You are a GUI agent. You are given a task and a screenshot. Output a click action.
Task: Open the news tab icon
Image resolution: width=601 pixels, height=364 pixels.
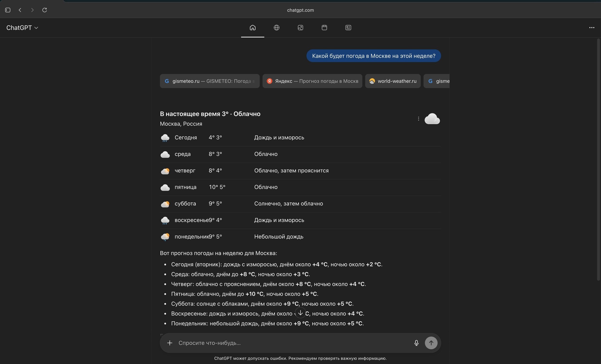348,28
